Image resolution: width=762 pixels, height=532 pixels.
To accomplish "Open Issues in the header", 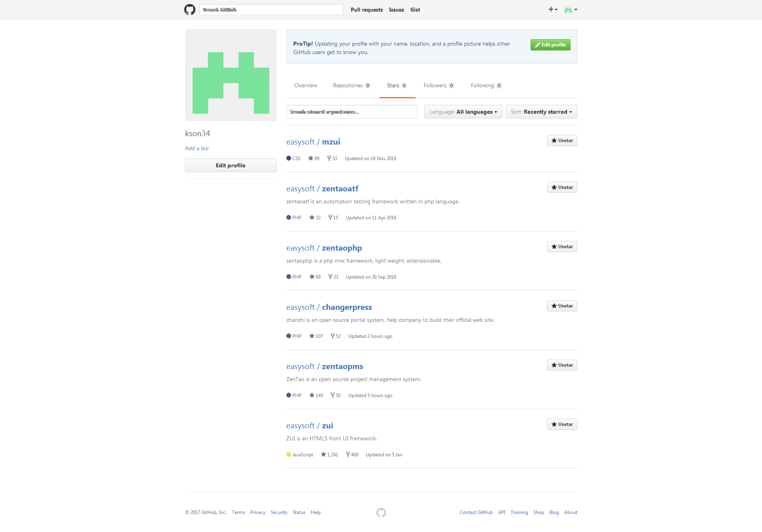I will tap(396, 10).
